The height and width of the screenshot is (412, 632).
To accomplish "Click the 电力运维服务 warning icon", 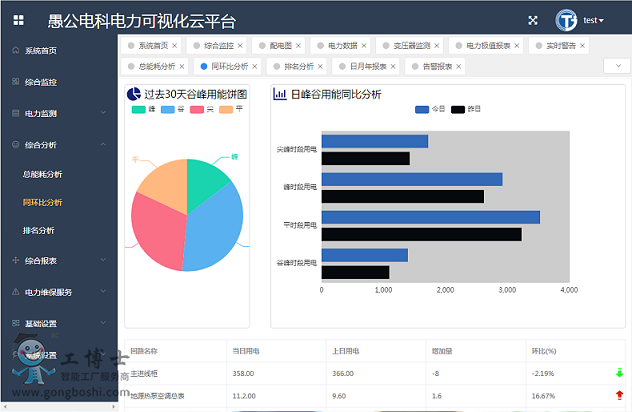I will click(14, 292).
